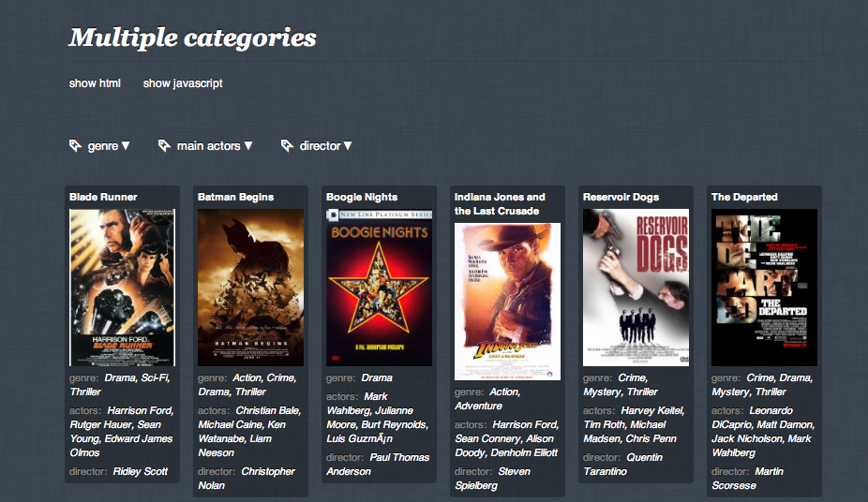Screen dimensions: 868x502
Task: Open The Departed poster
Action: pos(765,288)
